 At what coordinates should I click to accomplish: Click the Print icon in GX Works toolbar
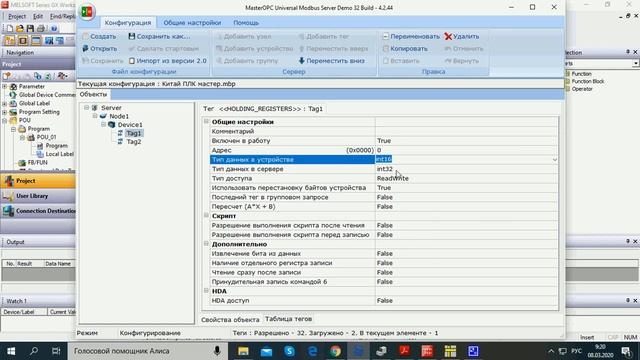pos(40,28)
